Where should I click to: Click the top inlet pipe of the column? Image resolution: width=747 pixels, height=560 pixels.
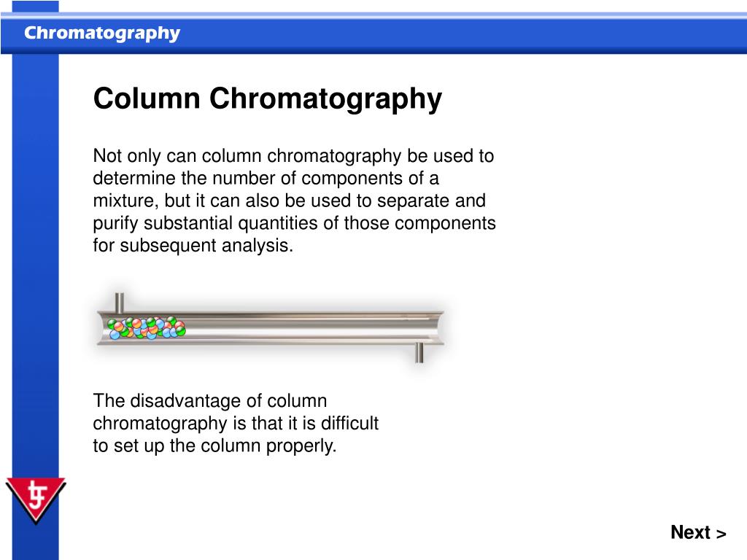tap(120, 303)
